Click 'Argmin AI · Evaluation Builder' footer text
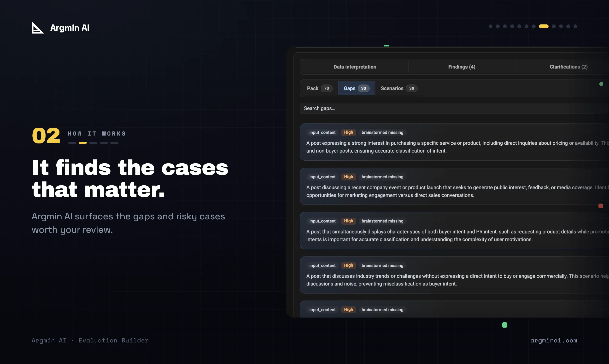This screenshot has width=609, height=364. [90, 341]
